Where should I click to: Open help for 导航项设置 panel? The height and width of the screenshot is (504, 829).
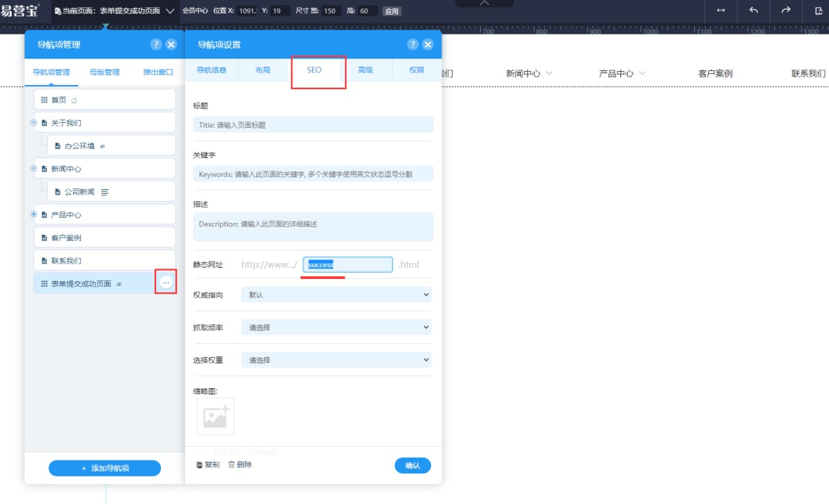coord(412,44)
